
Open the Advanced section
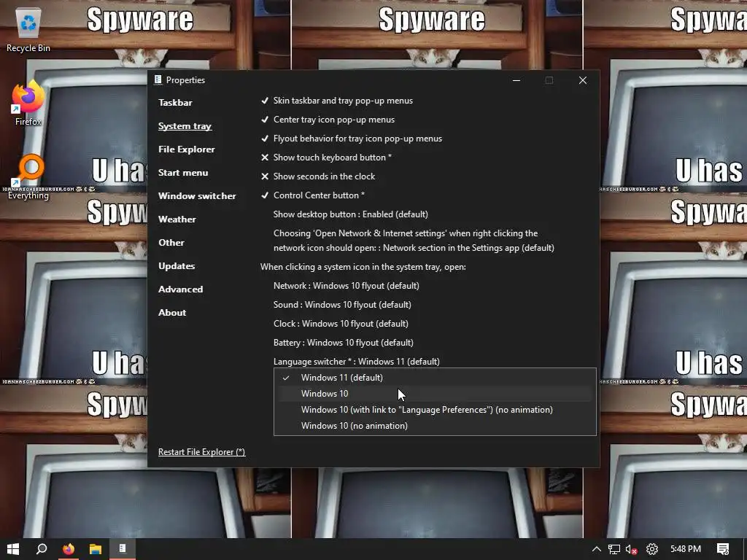coord(181,289)
